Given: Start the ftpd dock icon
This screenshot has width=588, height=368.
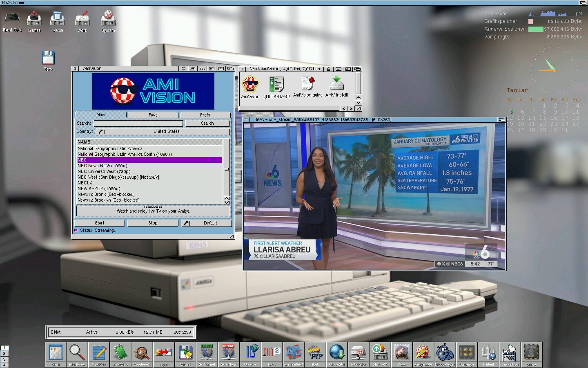Looking at the screenshot, I should [315, 354].
